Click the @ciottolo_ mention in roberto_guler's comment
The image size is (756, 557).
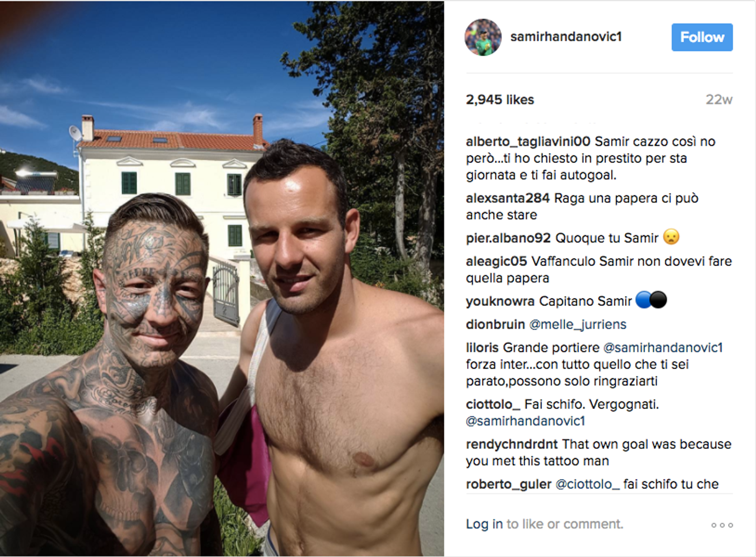point(587,484)
